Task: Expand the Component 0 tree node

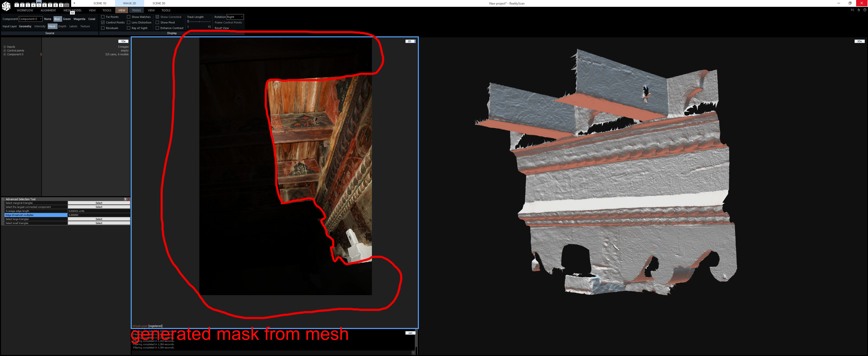Action: (5, 54)
